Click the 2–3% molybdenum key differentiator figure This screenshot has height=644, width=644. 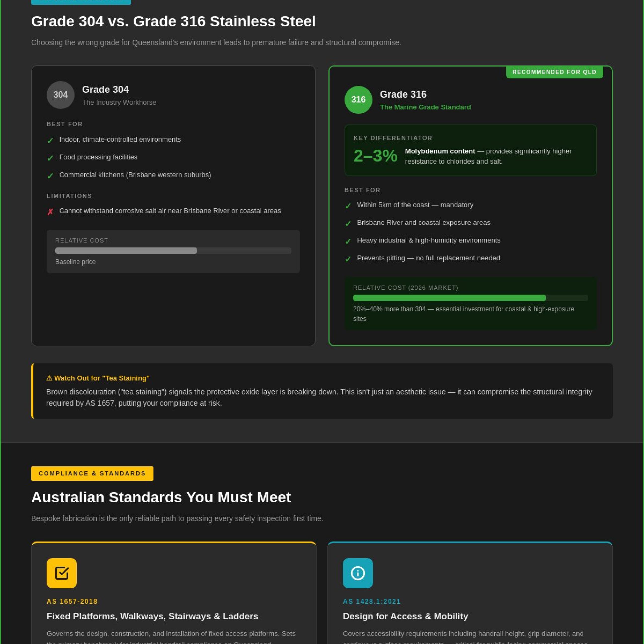[x=375, y=156]
